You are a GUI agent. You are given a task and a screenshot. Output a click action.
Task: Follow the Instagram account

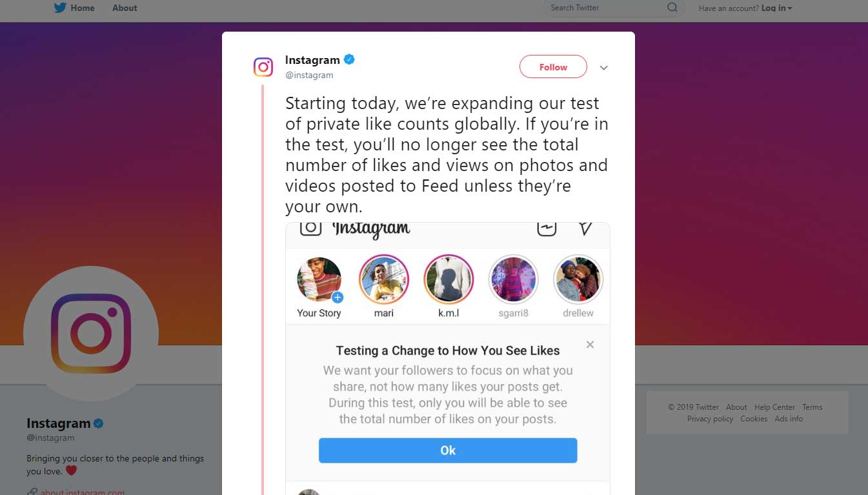click(553, 67)
